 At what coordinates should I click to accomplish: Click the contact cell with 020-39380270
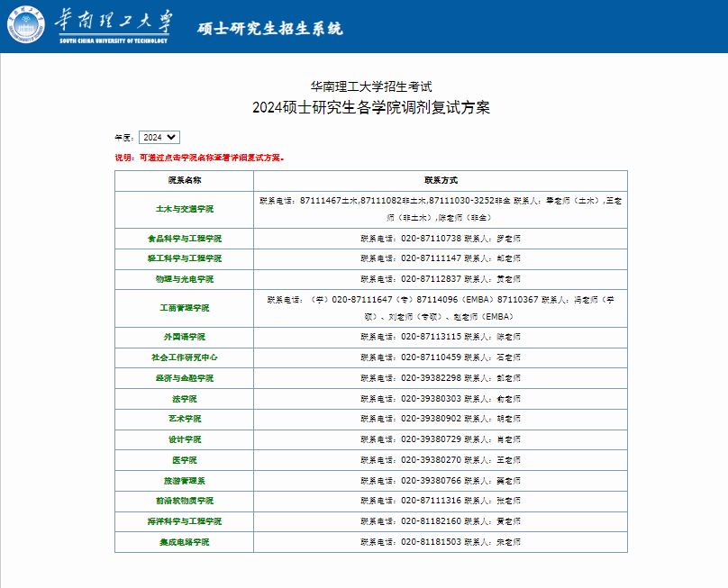(x=441, y=460)
